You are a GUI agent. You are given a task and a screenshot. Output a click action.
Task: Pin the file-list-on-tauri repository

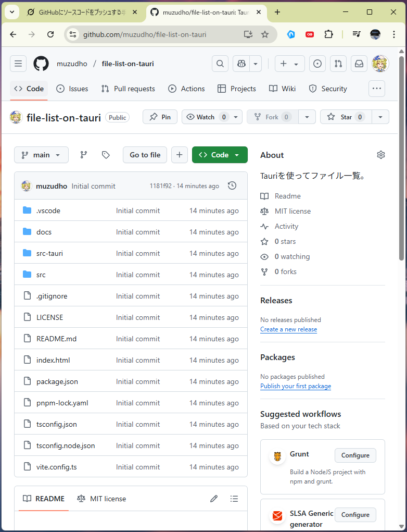click(160, 117)
